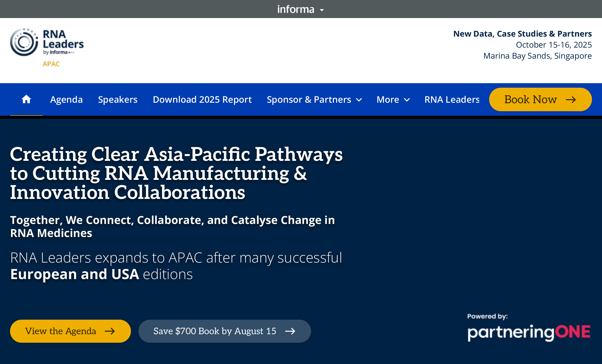Click the APAC label under the logo
Image resolution: width=602 pixels, height=364 pixels.
click(x=51, y=64)
